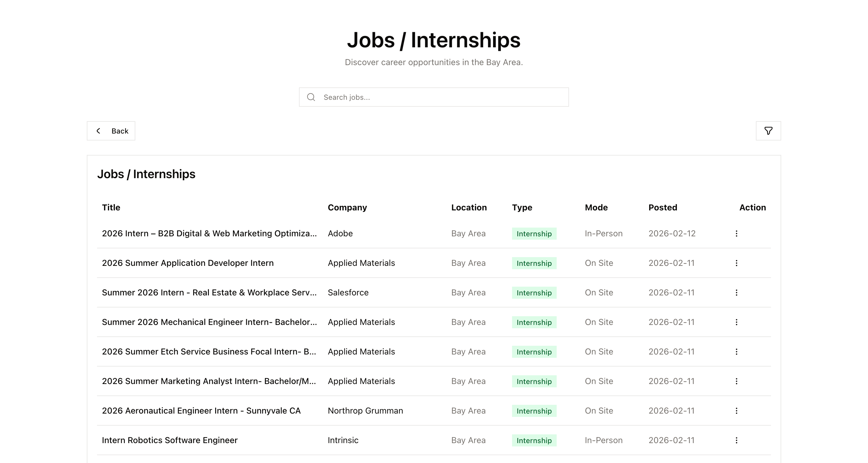Open the three-dot action menu for the Adobe row
Viewport: 868px width, 463px height.
[x=737, y=234]
